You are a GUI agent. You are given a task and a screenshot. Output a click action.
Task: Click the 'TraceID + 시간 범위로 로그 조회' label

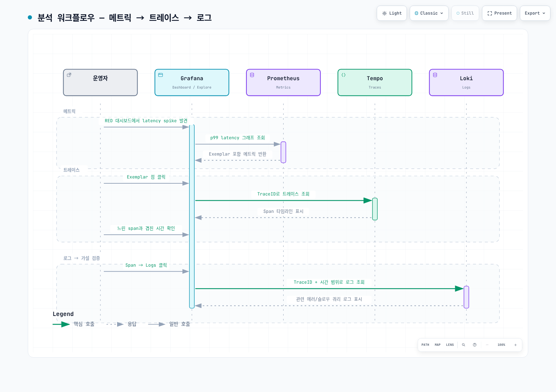(x=329, y=282)
